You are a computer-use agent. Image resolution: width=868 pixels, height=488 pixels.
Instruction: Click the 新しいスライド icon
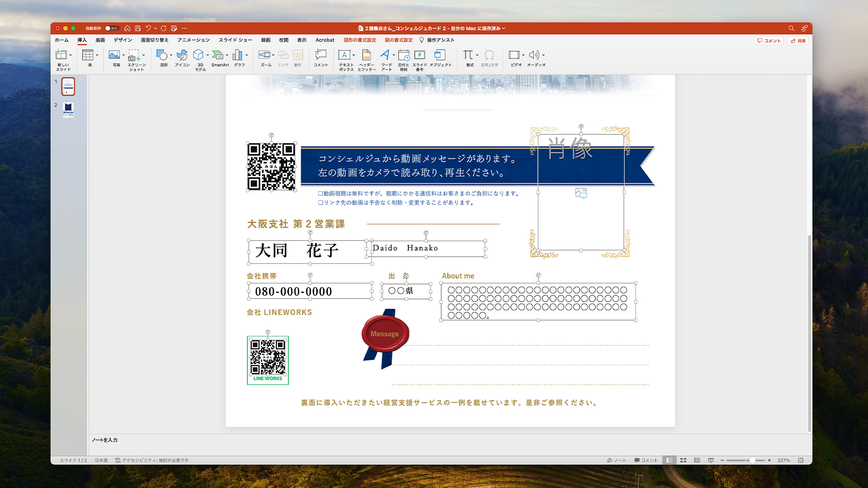tap(61, 55)
